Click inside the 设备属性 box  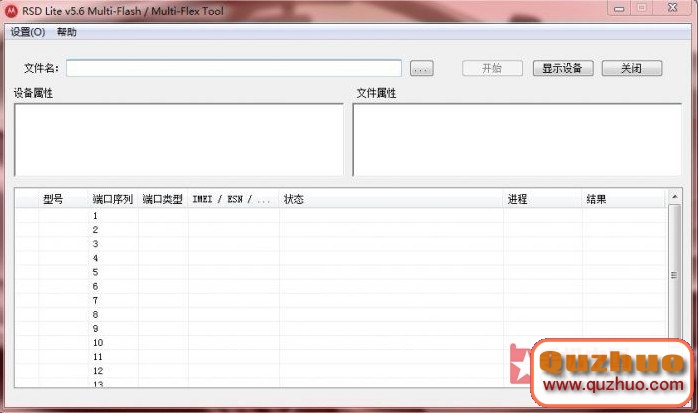(x=179, y=140)
